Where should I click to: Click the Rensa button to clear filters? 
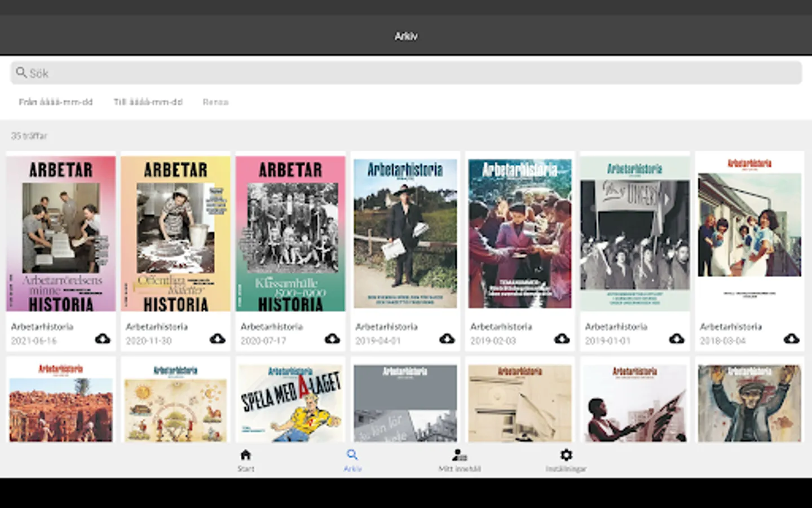pos(215,102)
